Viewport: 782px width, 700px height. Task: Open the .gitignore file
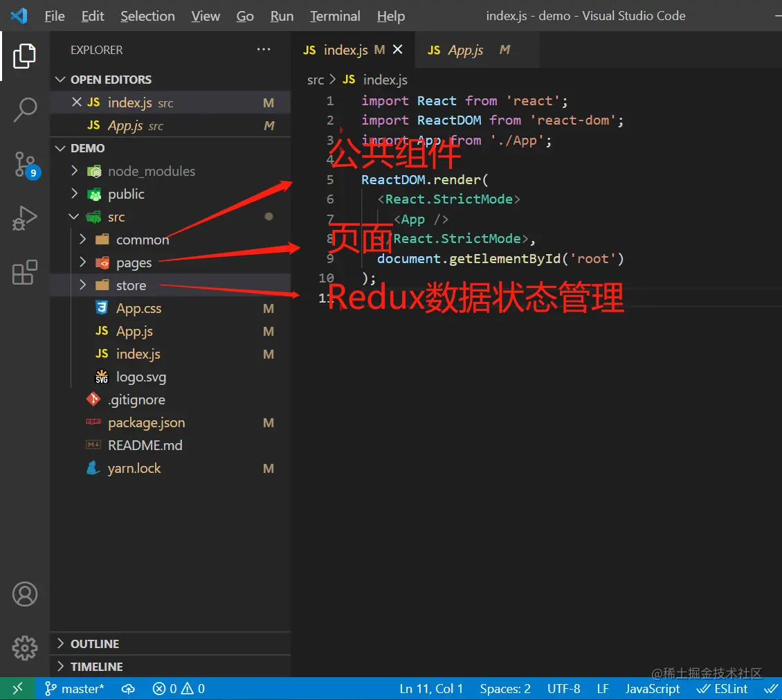click(170, 400)
